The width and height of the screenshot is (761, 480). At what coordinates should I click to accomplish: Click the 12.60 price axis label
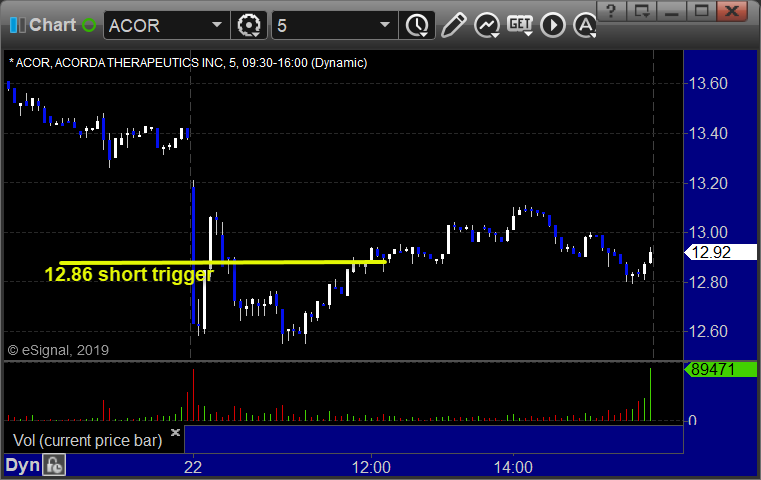[x=708, y=331]
